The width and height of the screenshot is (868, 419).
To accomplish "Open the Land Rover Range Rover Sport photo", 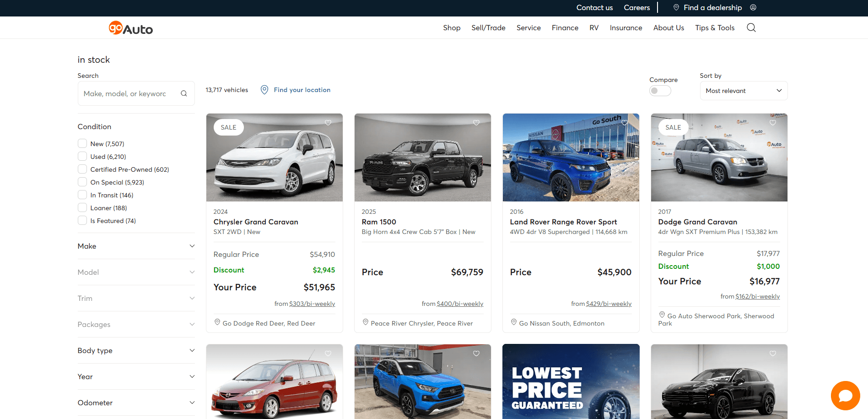I will (571, 158).
